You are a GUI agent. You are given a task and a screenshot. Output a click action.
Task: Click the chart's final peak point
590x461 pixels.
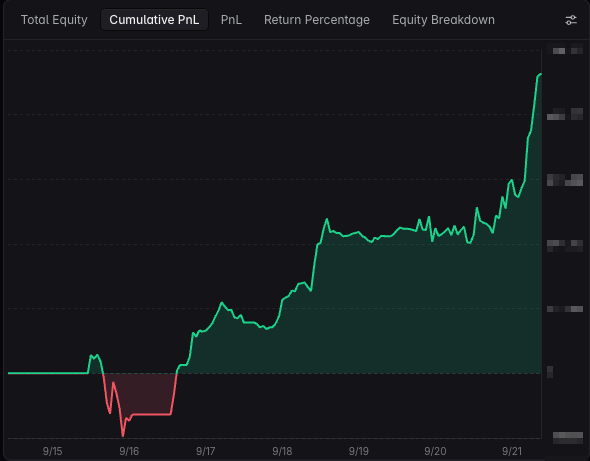coord(540,75)
